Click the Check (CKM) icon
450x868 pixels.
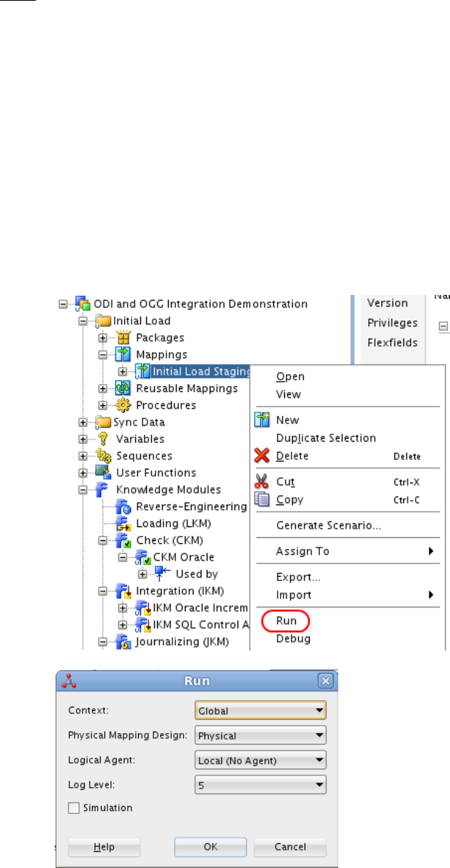click(123, 540)
